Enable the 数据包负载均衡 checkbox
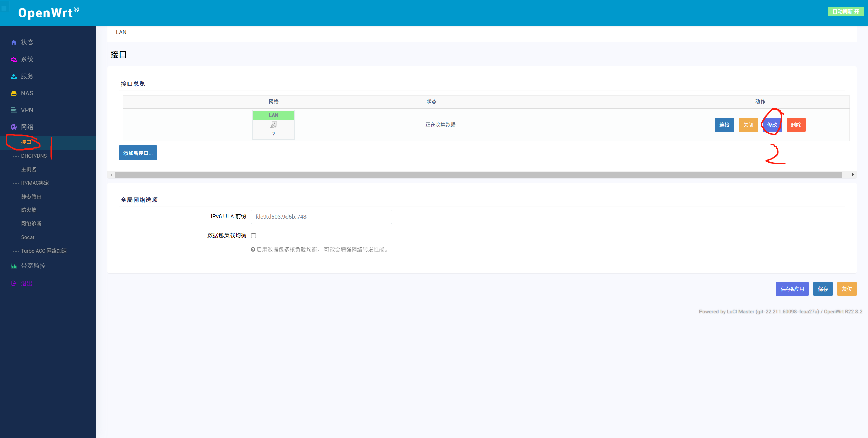The height and width of the screenshot is (438, 868). [x=253, y=236]
